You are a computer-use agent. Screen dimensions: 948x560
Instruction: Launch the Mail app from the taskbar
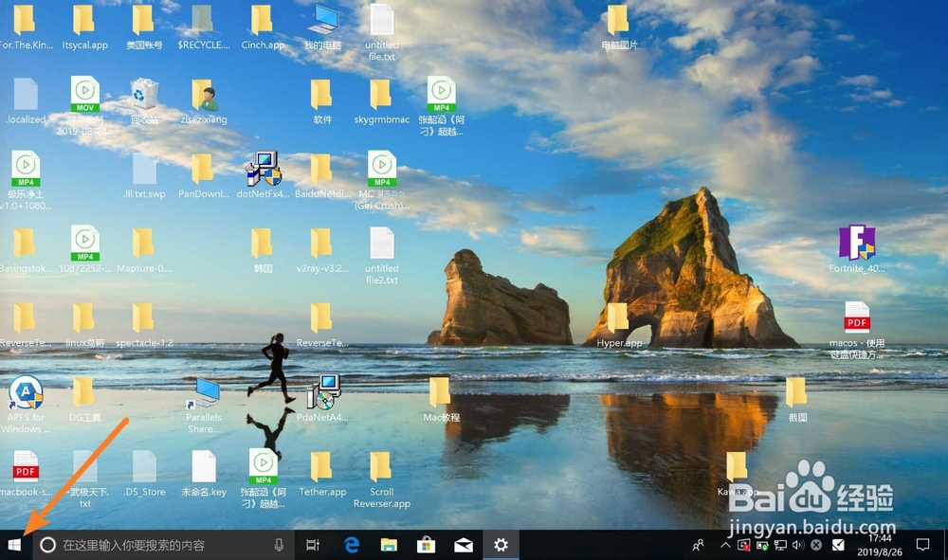point(463,545)
